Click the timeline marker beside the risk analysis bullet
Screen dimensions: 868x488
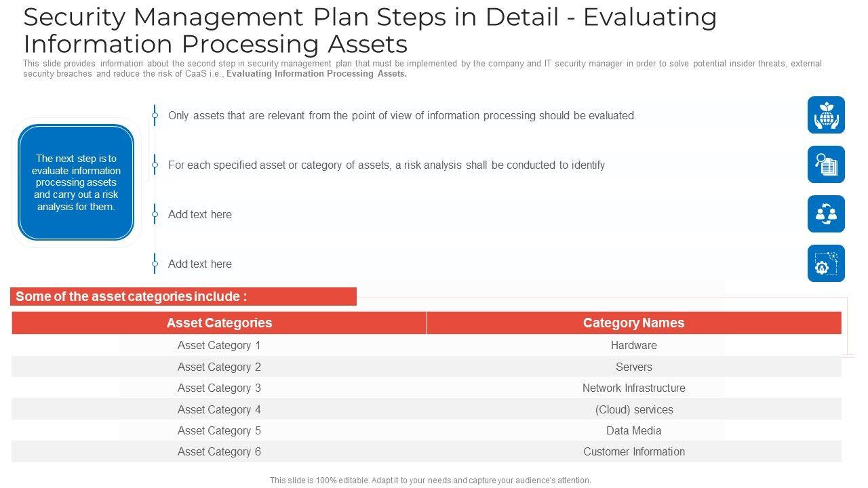point(155,165)
